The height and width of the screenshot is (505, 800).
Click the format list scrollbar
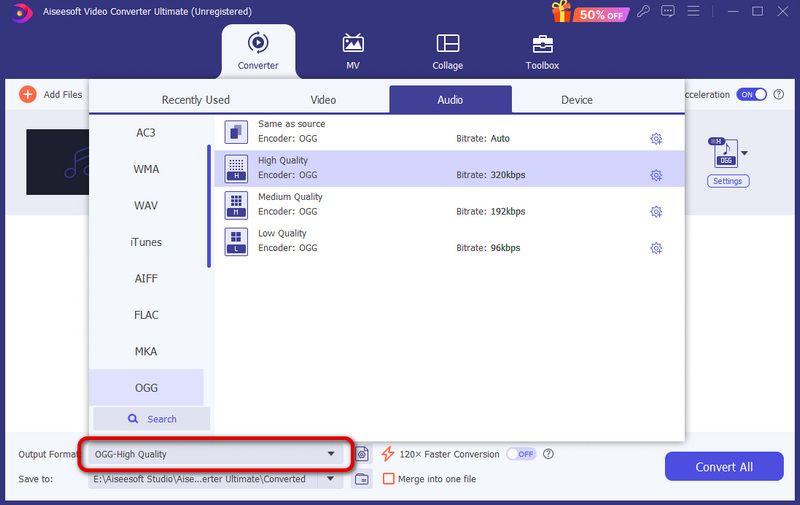(209, 206)
